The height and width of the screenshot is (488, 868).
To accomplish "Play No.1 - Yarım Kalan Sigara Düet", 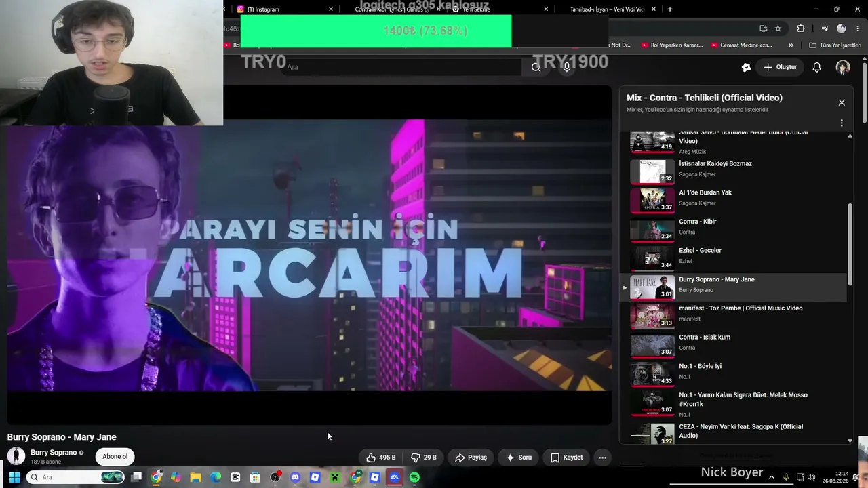I will (734, 404).
